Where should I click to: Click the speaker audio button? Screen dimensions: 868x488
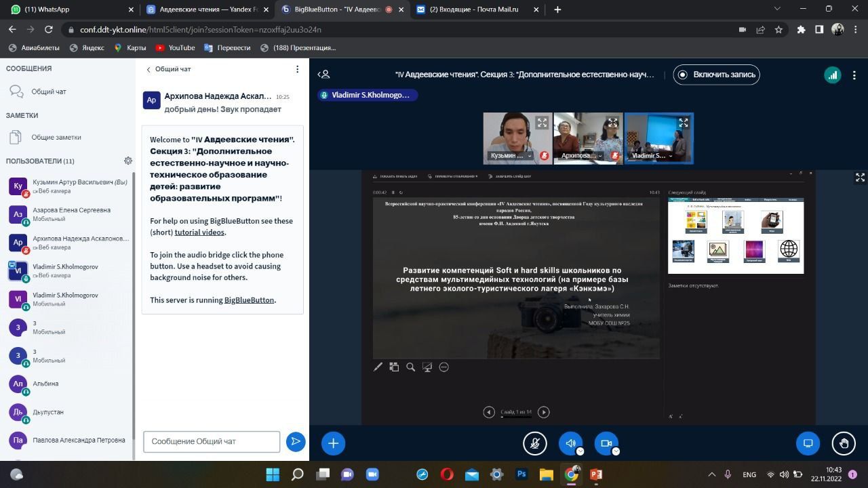pyautogui.click(x=571, y=443)
